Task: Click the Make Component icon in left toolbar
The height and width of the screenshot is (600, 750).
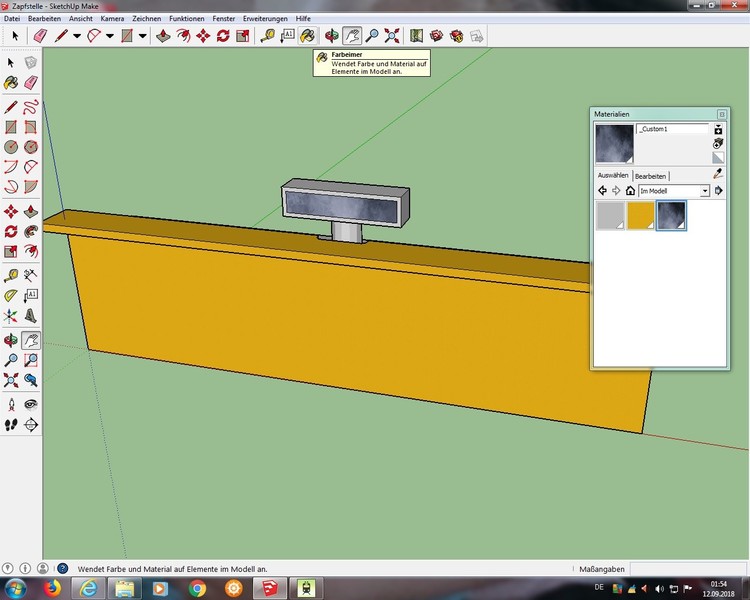Action: [x=31, y=63]
